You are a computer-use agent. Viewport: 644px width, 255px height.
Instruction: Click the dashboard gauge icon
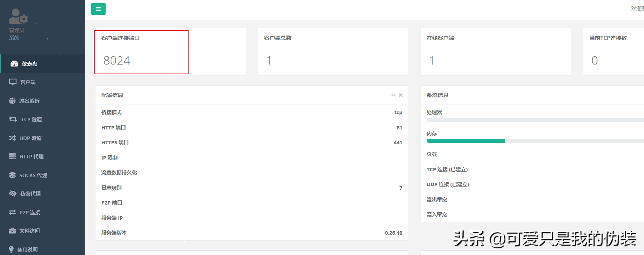tap(14, 64)
